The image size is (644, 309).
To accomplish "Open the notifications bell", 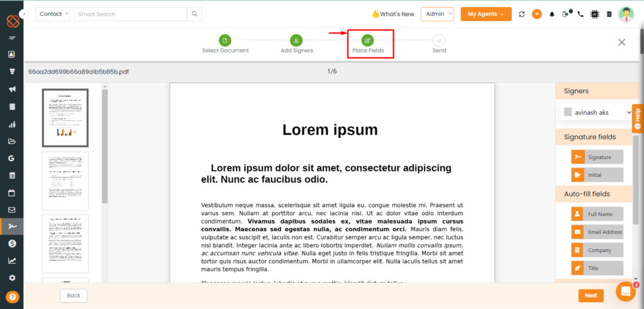I will (x=552, y=14).
